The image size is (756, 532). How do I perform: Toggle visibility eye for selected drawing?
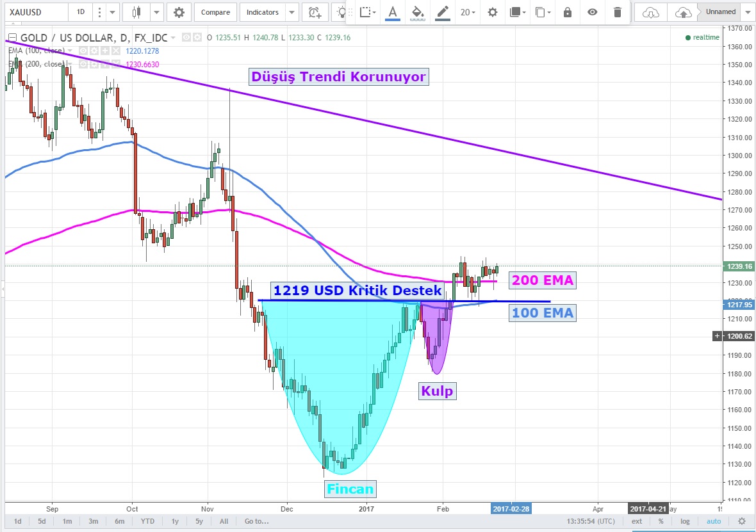(x=593, y=12)
